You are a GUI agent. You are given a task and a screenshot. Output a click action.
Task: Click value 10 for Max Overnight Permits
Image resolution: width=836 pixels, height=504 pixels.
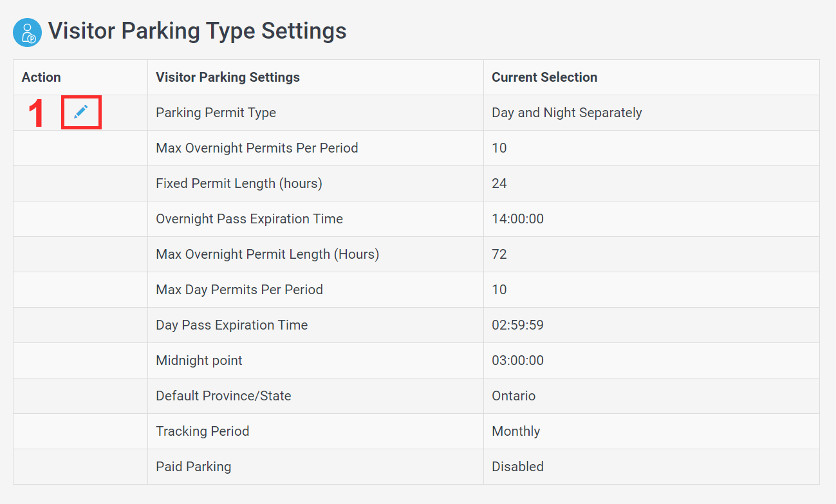(499, 148)
